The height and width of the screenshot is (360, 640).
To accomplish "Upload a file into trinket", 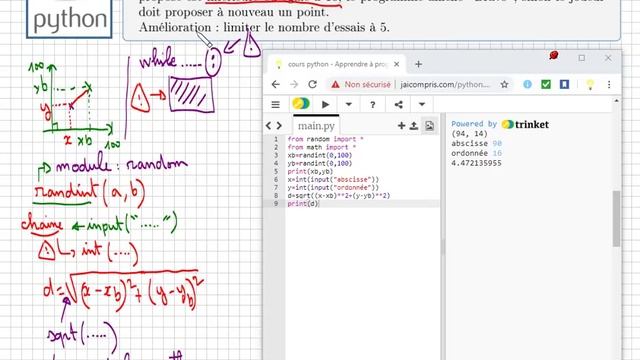I will point(413,126).
